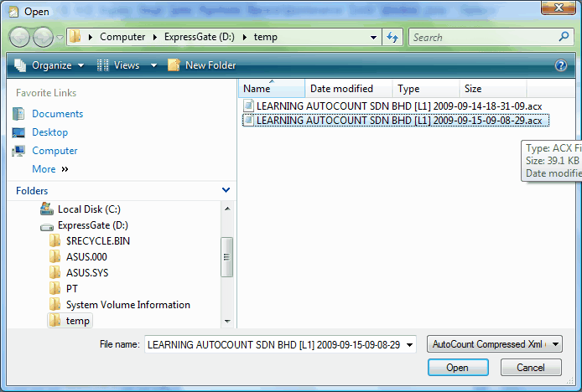Image resolution: width=582 pixels, height=392 pixels.
Task: Select Local Disk (C:) in folder tree
Action: point(89,209)
